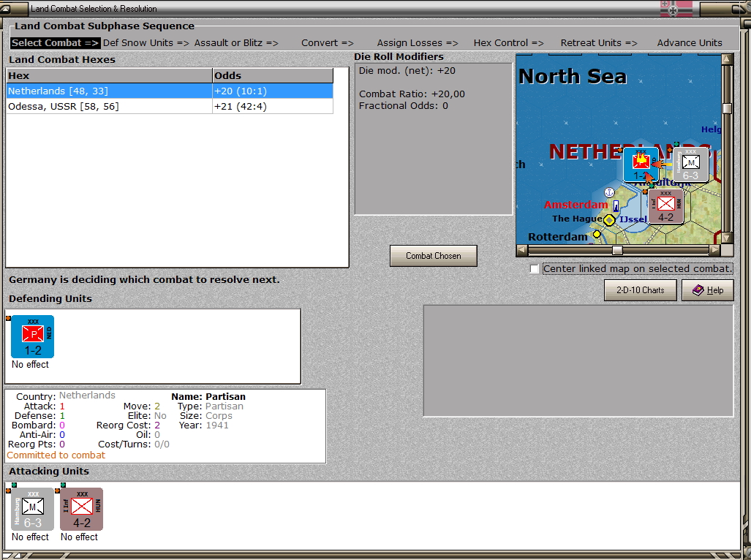
Task: Click the Amsterdam label on the map
Action: coord(575,205)
